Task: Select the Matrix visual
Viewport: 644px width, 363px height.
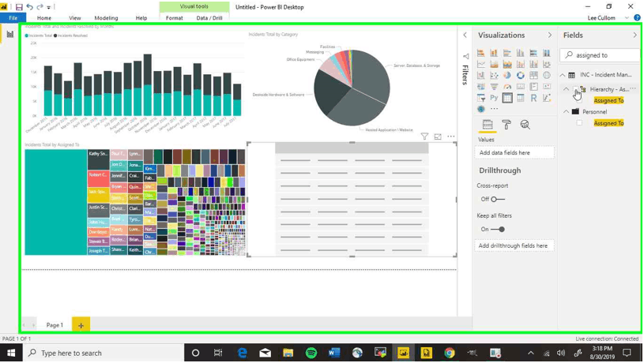Action: [521, 98]
